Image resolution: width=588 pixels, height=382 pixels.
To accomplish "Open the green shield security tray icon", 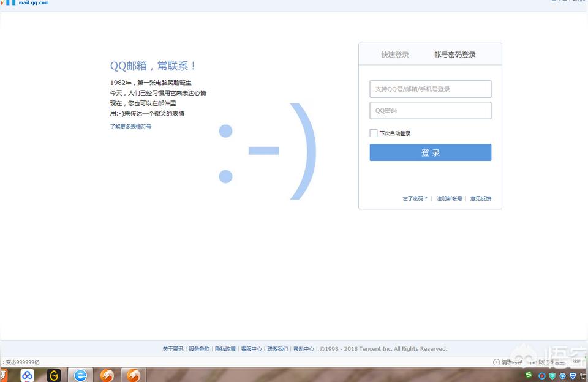I will coord(552,375).
